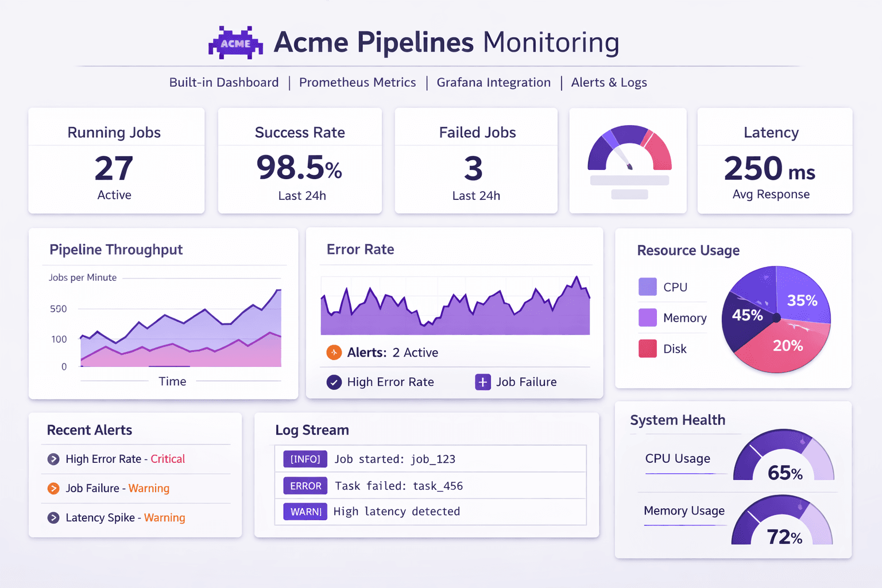Viewport: 882px width, 588px height.
Task: Click the CPU legend color swatch
Action: tap(647, 287)
